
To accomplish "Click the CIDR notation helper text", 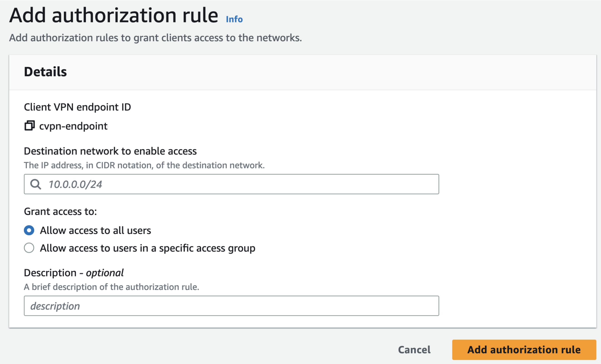I will (144, 165).
